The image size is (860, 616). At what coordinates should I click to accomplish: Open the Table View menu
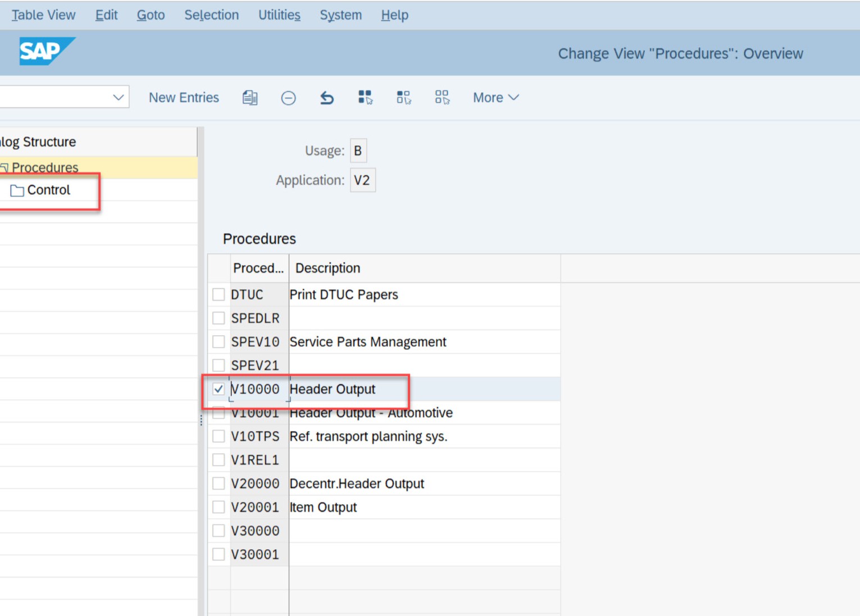(43, 15)
